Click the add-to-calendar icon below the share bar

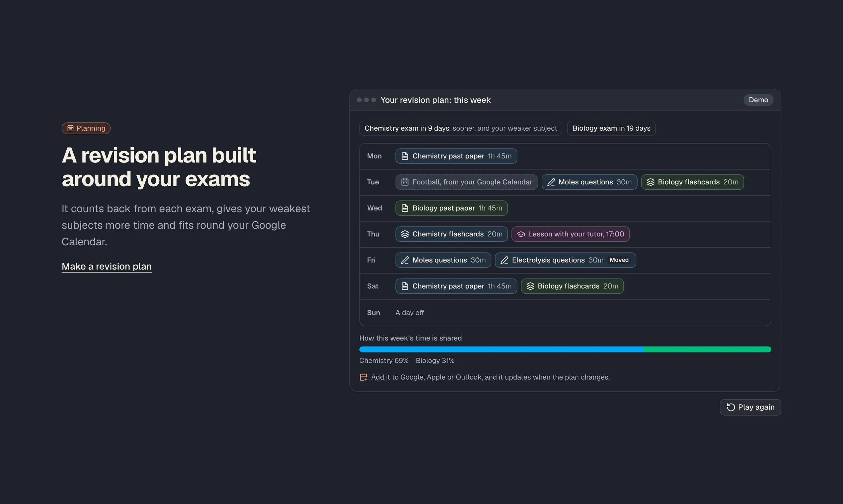(363, 377)
